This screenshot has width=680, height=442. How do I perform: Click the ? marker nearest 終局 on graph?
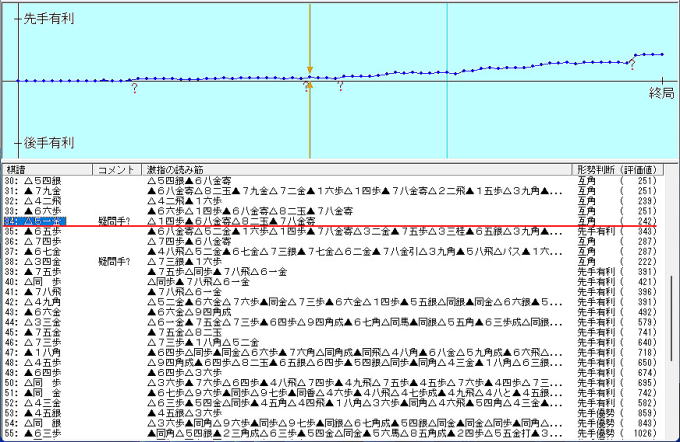click(631, 65)
